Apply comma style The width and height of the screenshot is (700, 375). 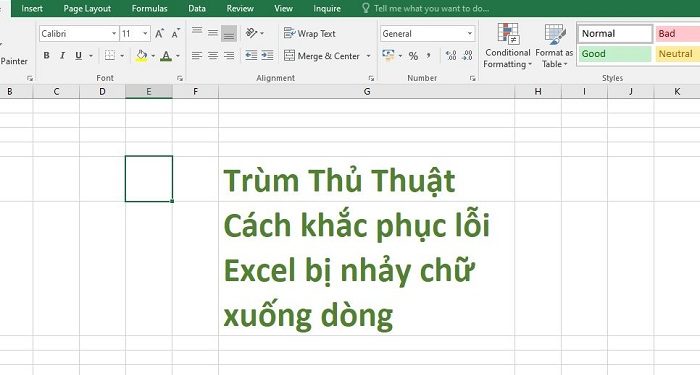point(429,56)
